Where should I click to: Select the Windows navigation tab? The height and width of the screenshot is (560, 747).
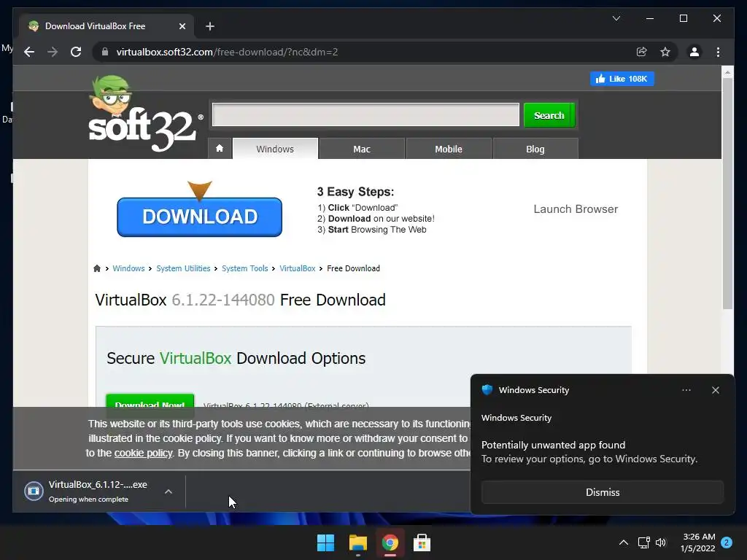(275, 149)
